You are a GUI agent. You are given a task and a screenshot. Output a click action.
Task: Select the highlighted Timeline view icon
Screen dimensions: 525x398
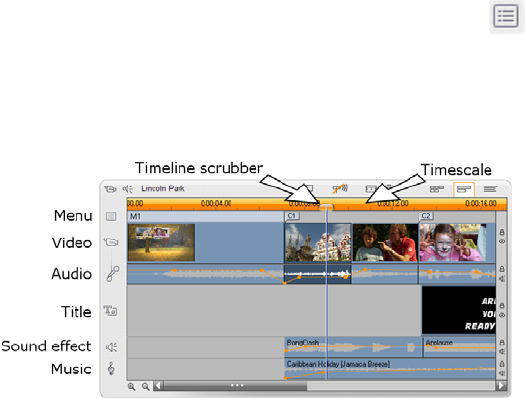coord(464,189)
